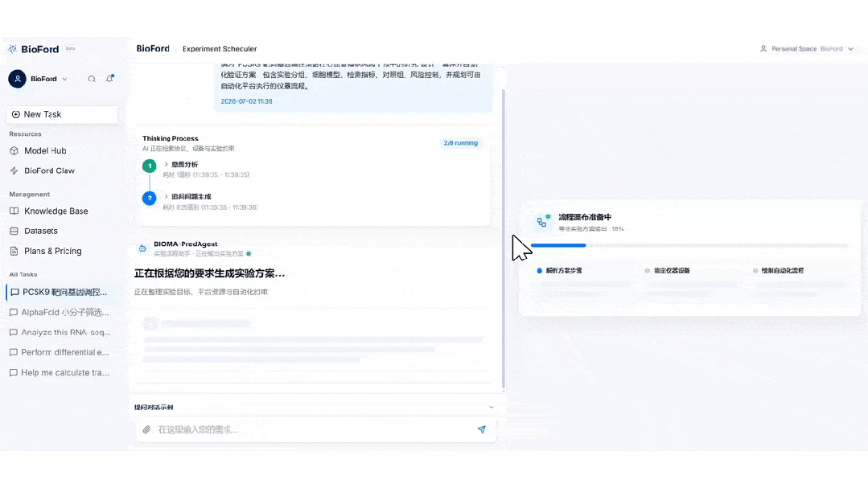This screenshot has height=488, width=868.
Task: Click the Plans & Pricing document icon
Action: point(14,251)
